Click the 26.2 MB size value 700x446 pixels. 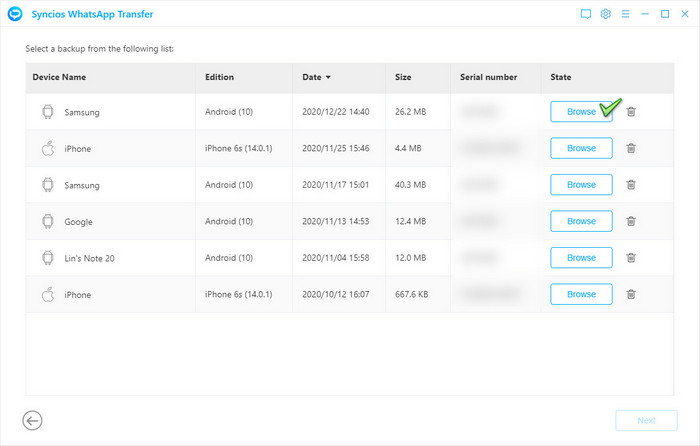(410, 112)
